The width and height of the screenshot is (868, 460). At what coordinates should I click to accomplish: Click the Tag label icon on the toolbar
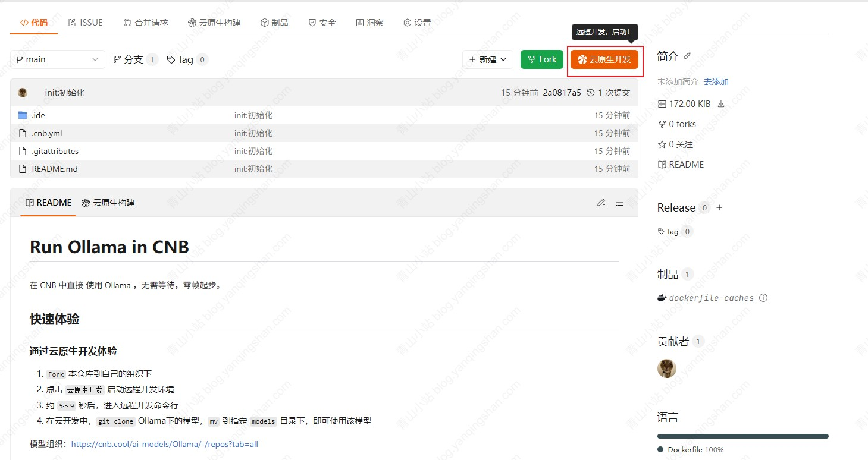tap(171, 59)
